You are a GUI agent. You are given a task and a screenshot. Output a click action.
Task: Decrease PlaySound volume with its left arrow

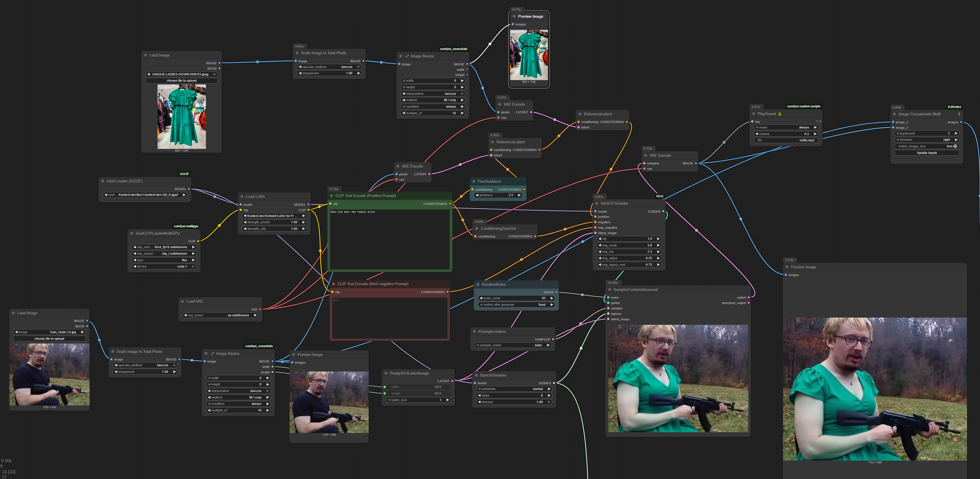point(757,134)
